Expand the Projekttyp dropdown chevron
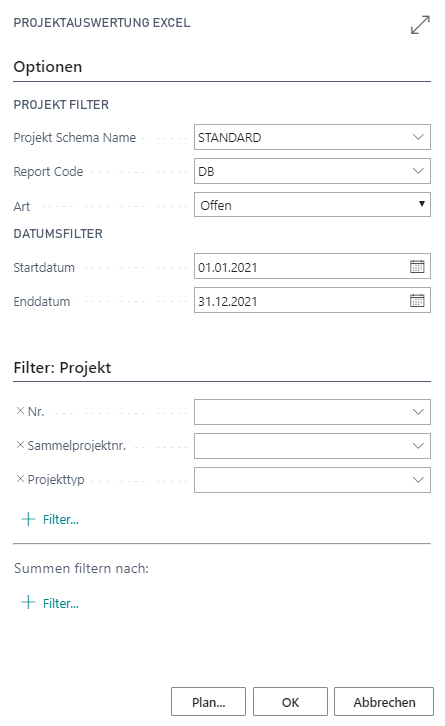This screenshot has width=445, height=726. pyautogui.click(x=418, y=480)
